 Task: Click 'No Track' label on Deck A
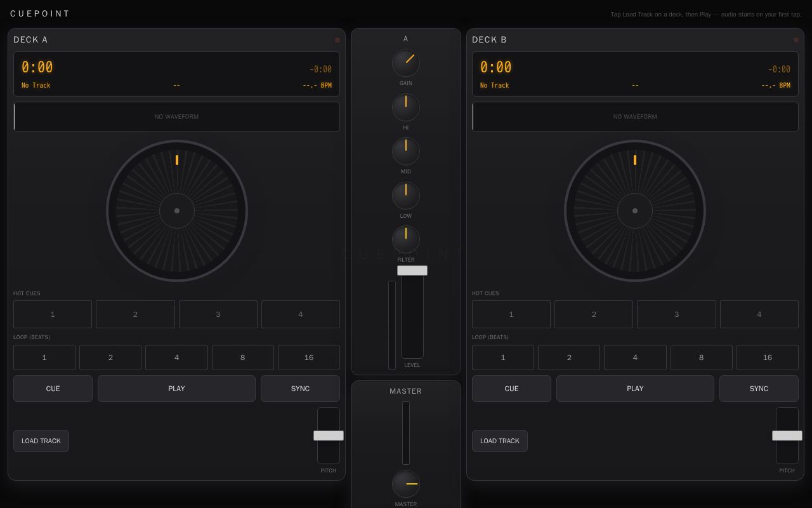pyautogui.click(x=36, y=85)
